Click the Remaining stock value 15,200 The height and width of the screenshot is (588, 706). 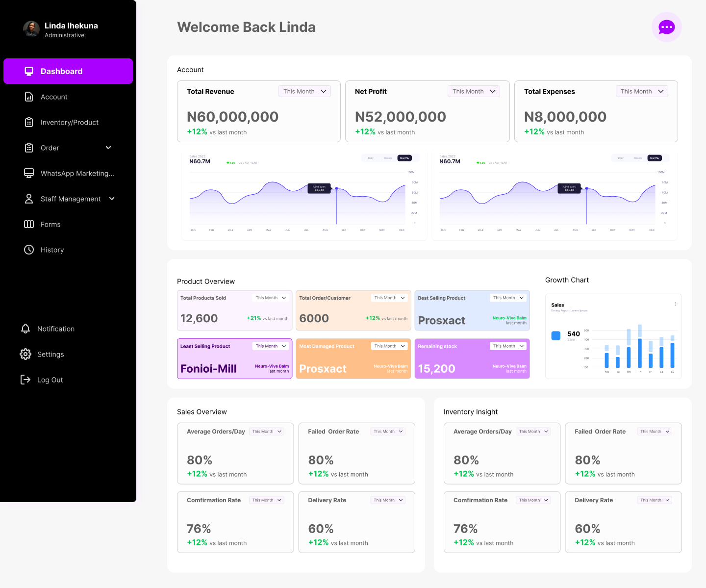click(x=436, y=369)
